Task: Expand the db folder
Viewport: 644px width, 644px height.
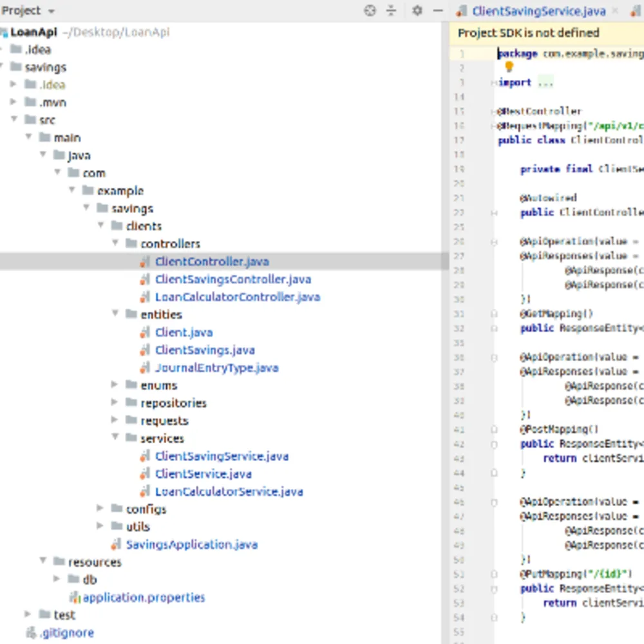Action: [x=57, y=579]
